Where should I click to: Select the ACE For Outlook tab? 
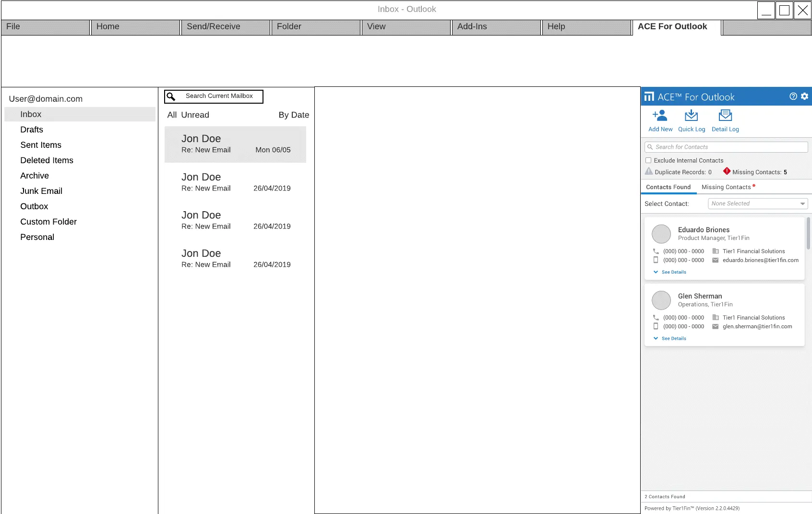pos(677,27)
